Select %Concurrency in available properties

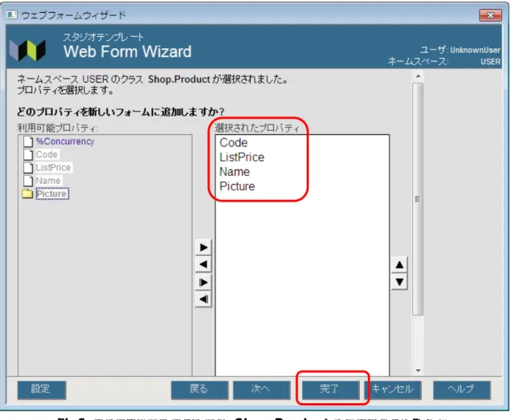pyautogui.click(x=65, y=141)
